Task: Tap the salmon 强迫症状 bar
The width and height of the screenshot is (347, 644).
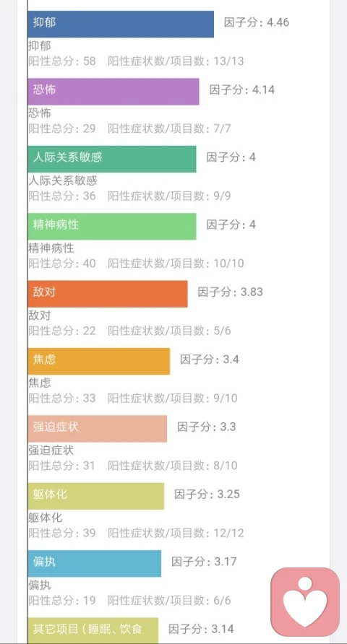Action: [x=98, y=428]
